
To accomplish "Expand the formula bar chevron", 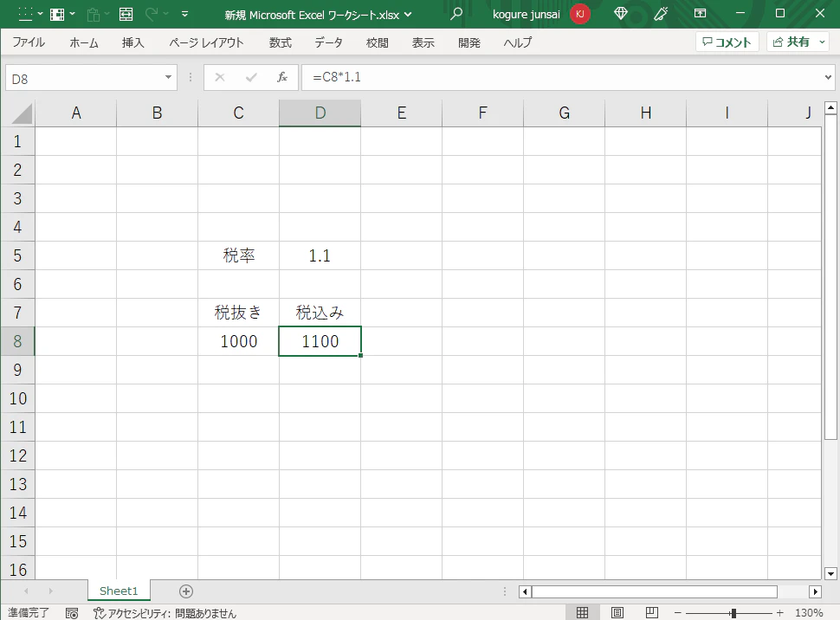I will [828, 77].
